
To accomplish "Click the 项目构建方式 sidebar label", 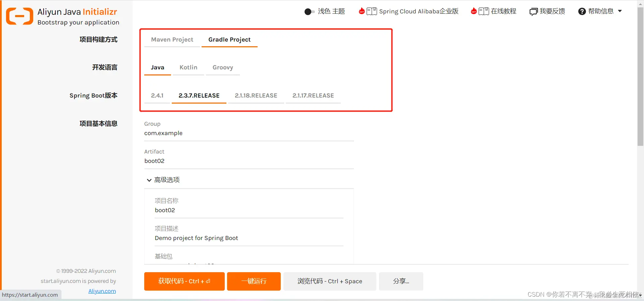I will (98, 40).
